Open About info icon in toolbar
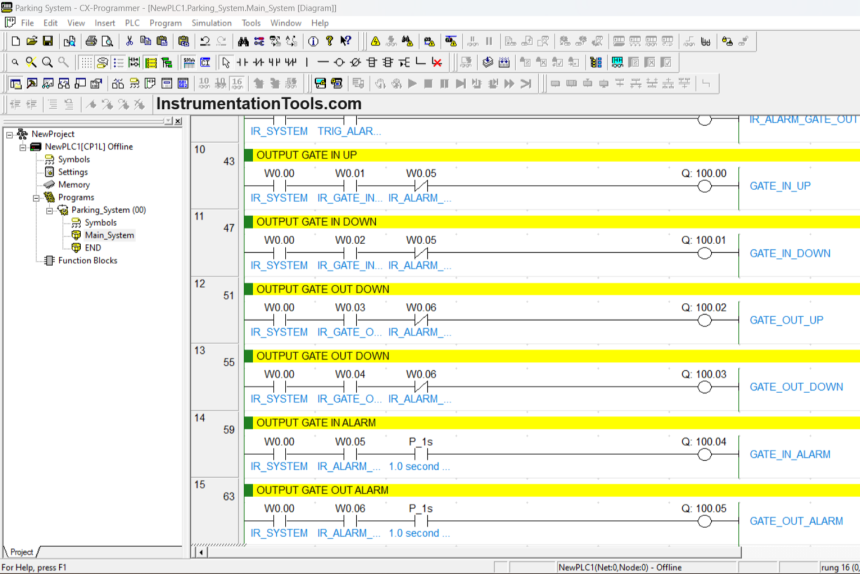 point(313,41)
